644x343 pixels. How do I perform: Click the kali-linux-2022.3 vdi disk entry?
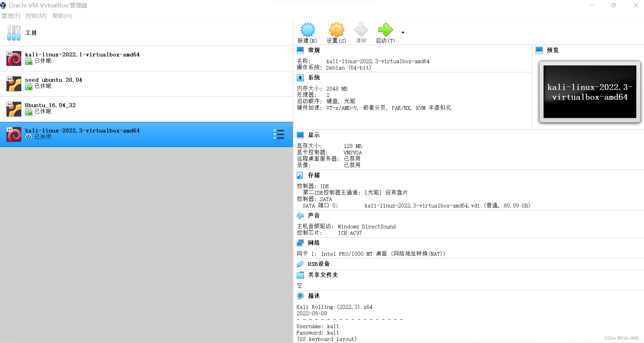(447, 206)
